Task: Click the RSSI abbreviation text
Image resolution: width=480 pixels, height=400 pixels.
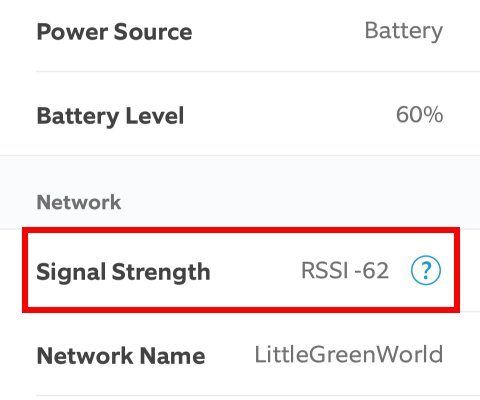Action: pos(325,270)
